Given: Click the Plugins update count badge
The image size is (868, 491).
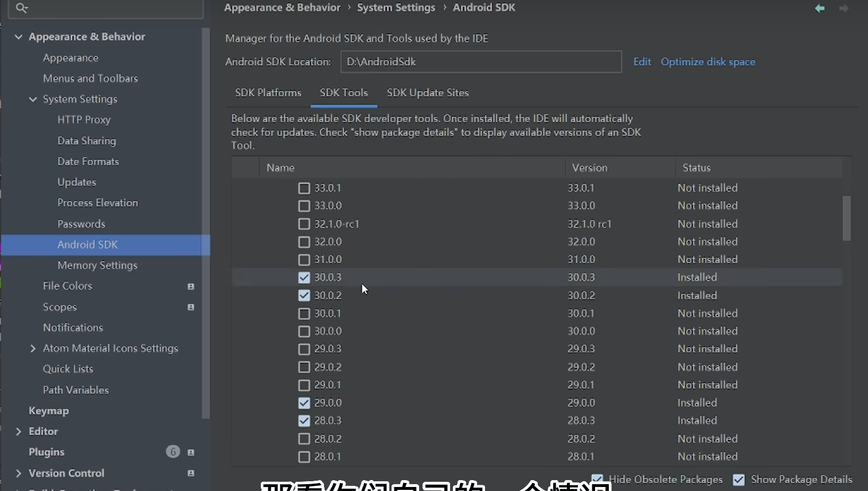Looking at the screenshot, I should coord(173,452).
